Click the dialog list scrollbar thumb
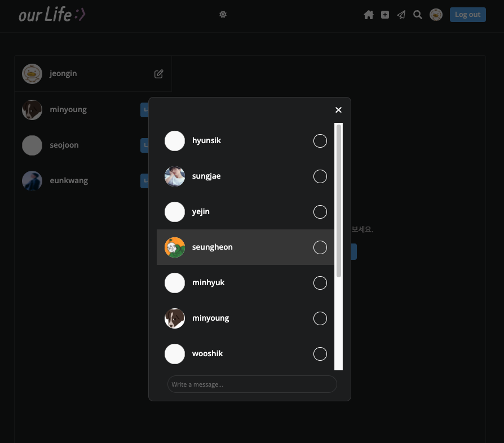Viewport: 504px width, 443px height. (338, 201)
